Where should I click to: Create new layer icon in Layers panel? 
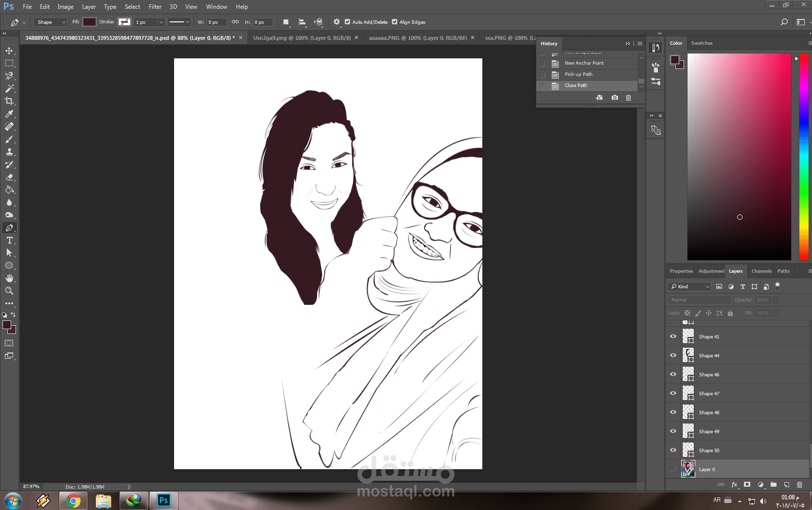pos(787,485)
